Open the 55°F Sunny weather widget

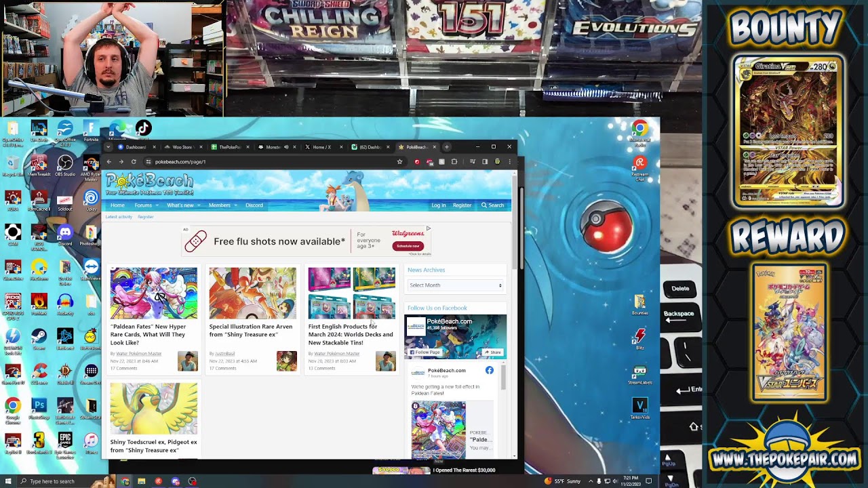pos(563,481)
